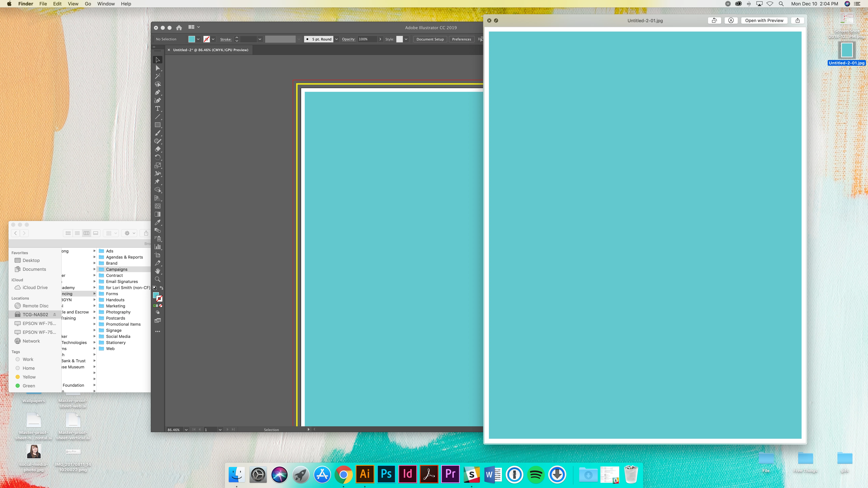Image resolution: width=868 pixels, height=488 pixels.
Task: Open the fill color dropdown in control bar
Action: coord(198,39)
